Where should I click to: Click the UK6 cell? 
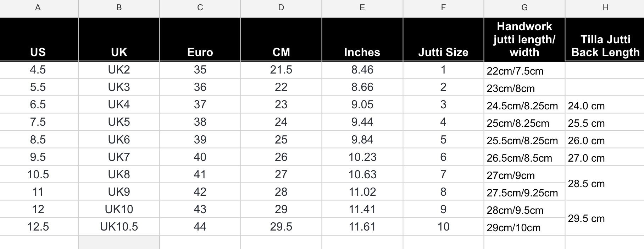pyautogui.click(x=119, y=140)
